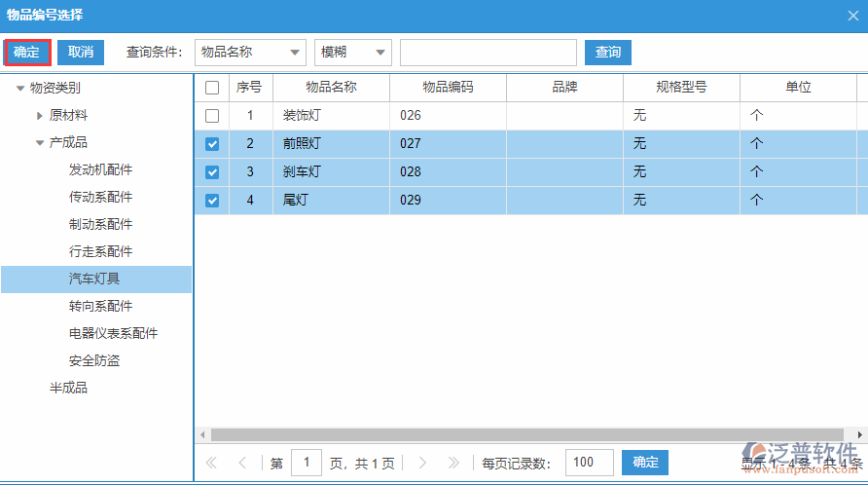The width and height of the screenshot is (868, 485).
Task: Select 行走系配件 category in tree
Action: (101, 251)
